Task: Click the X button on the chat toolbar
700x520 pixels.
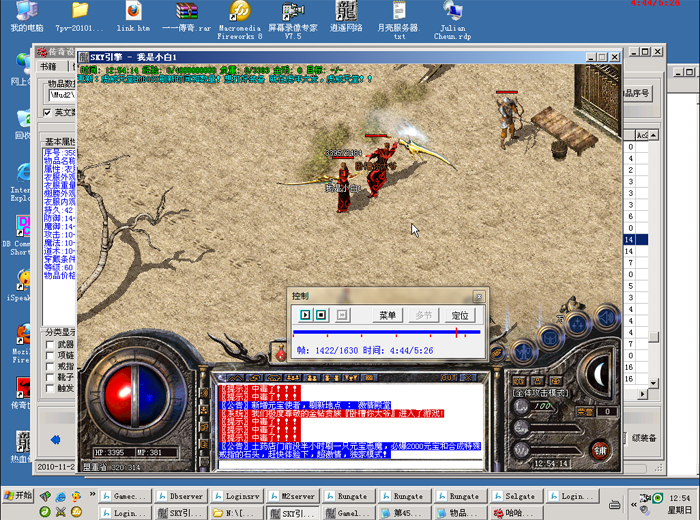Action: (x=468, y=378)
